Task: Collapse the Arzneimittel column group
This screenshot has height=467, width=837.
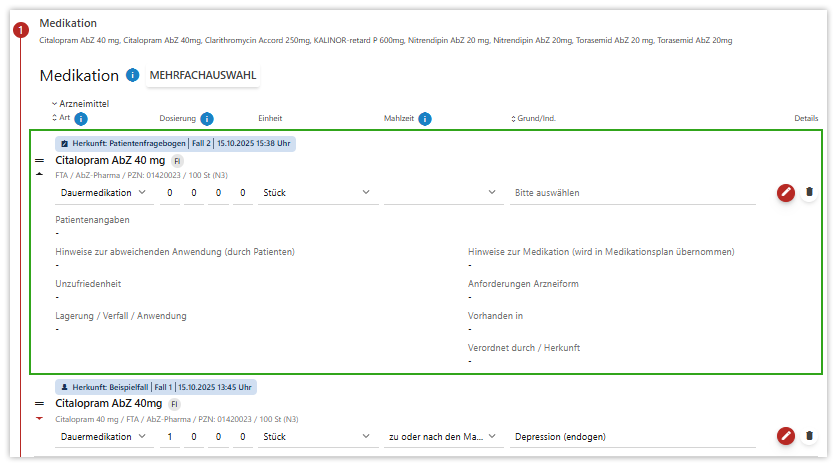Action: pyautogui.click(x=55, y=104)
